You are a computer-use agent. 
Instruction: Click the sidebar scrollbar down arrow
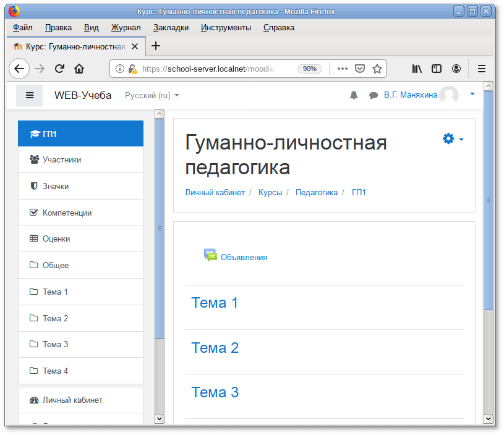(x=160, y=419)
